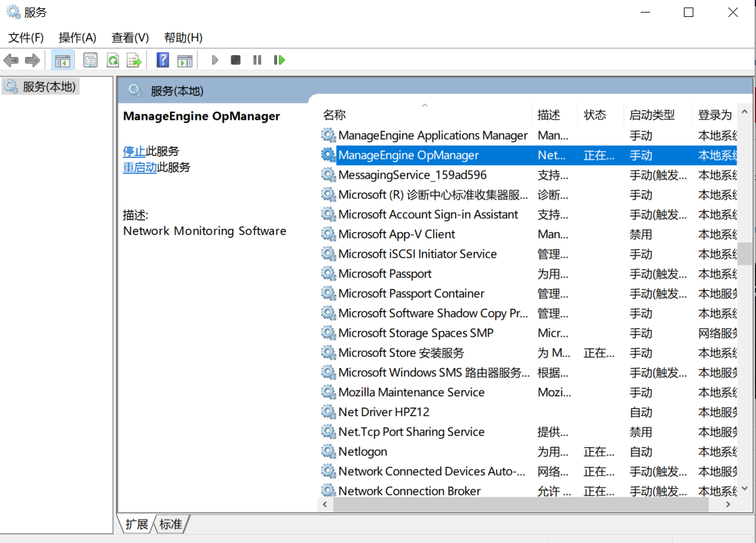Image resolution: width=756 pixels, height=543 pixels.
Task: Click the Export List toolbar icon
Action: (134, 60)
